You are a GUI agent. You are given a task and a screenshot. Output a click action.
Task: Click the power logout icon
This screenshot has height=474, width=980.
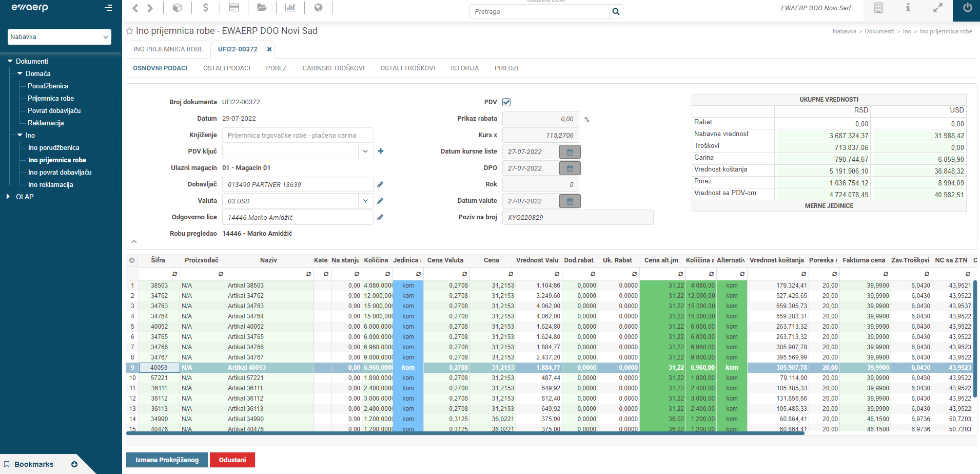point(967,8)
